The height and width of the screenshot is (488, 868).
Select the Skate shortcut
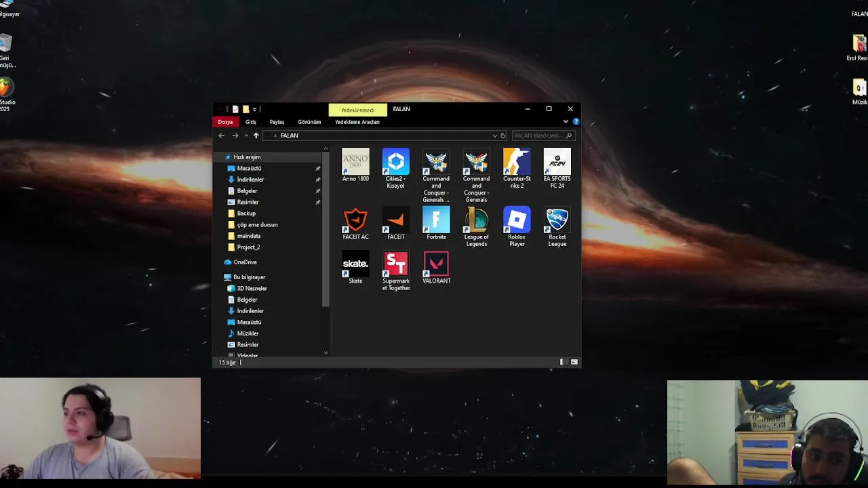pyautogui.click(x=355, y=268)
